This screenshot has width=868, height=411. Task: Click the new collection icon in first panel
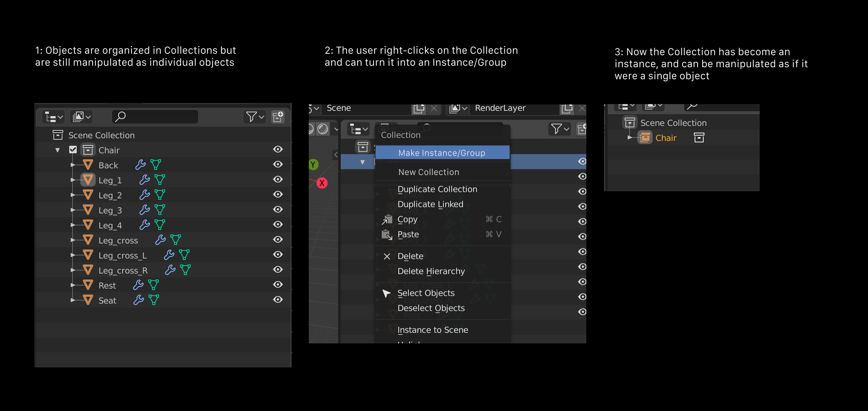(278, 117)
